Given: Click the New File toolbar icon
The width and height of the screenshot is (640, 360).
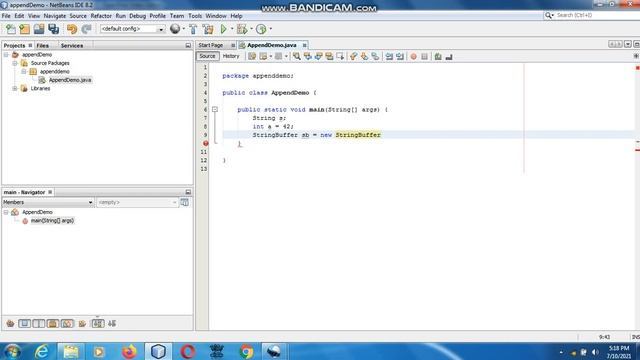Looking at the screenshot, I should coord(11,29).
